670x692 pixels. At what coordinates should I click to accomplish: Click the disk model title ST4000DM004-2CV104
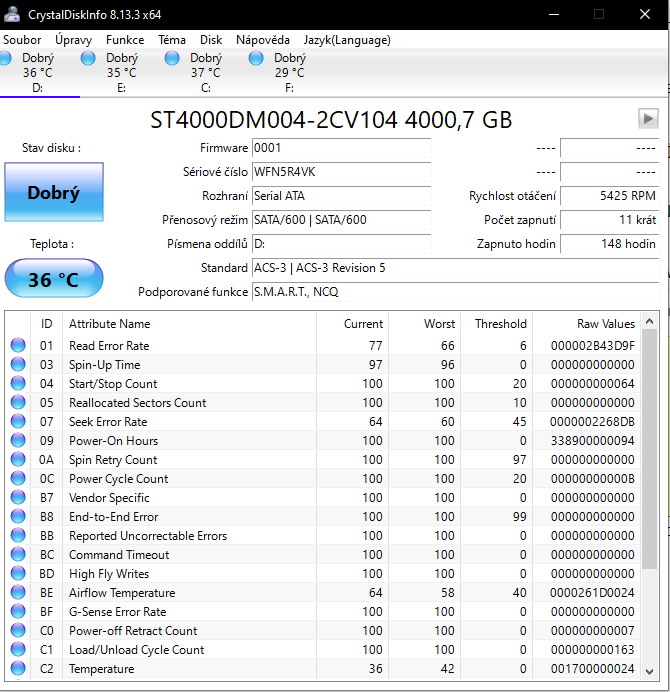274,120
